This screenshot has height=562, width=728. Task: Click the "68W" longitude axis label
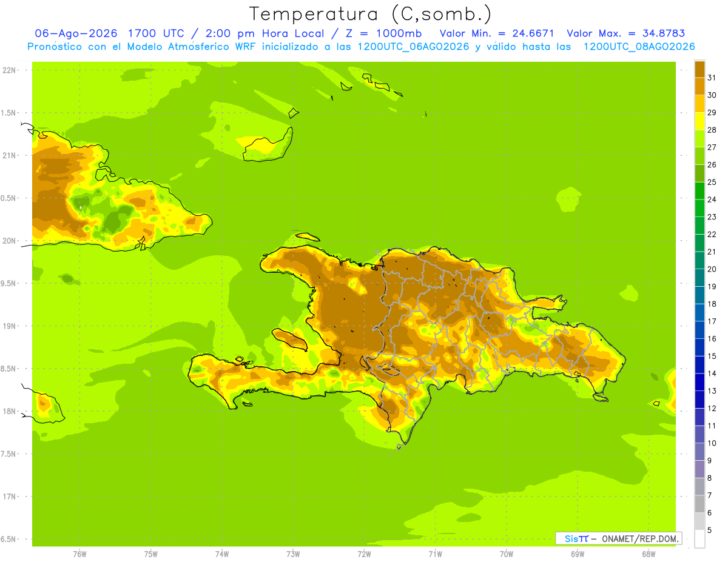(649, 554)
